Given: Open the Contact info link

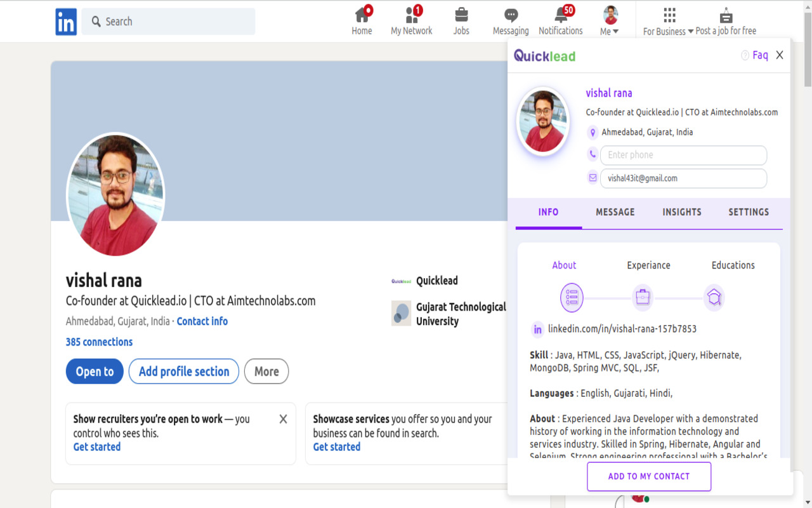Looking at the screenshot, I should click(x=202, y=321).
